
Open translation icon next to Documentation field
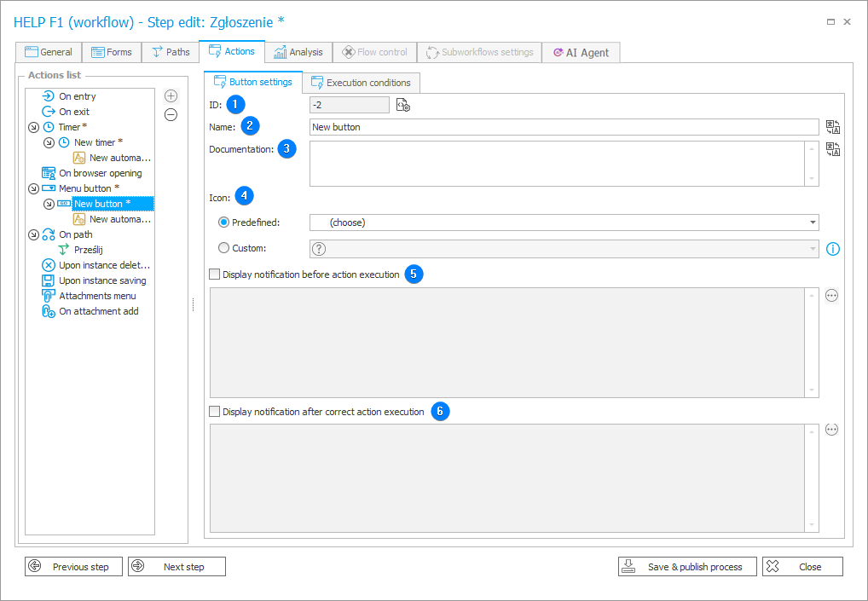[x=833, y=149]
